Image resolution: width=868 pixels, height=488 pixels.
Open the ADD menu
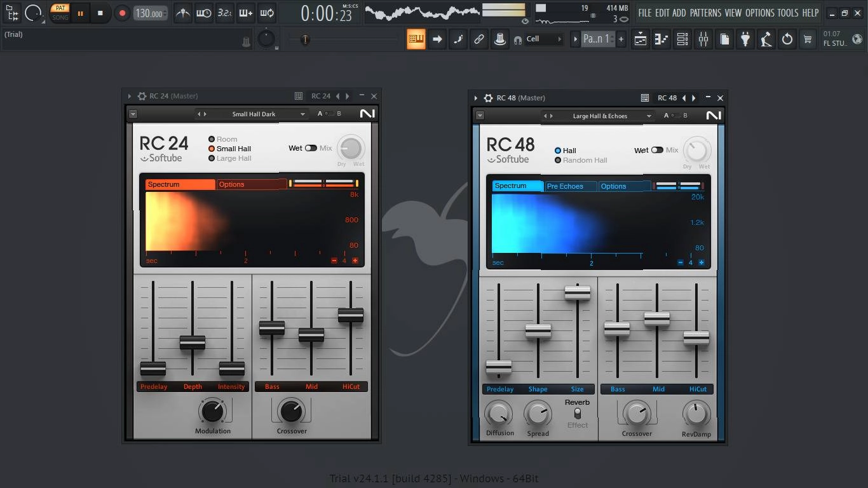point(679,13)
